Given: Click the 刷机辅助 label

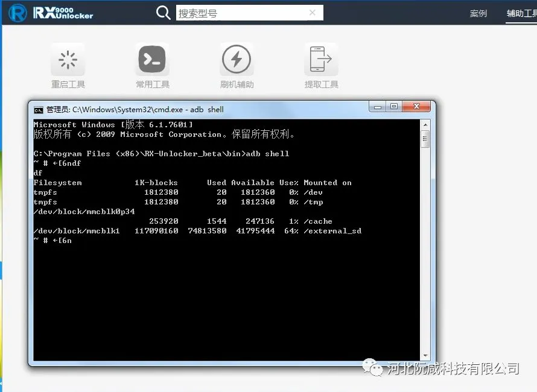Looking at the screenshot, I should click(237, 84).
